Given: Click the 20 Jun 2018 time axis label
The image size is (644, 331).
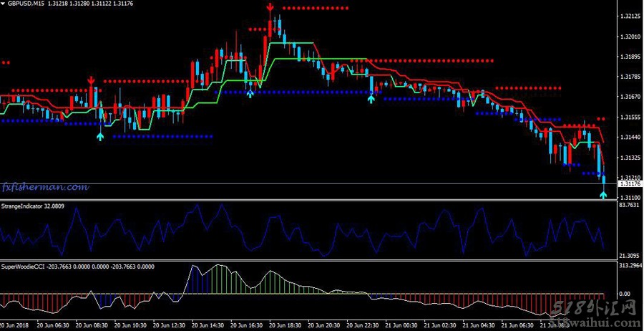Looking at the screenshot, I should pyautogui.click(x=13, y=325).
